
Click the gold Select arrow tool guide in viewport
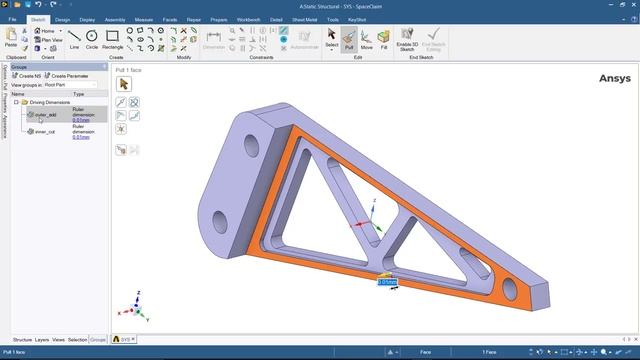point(124,84)
